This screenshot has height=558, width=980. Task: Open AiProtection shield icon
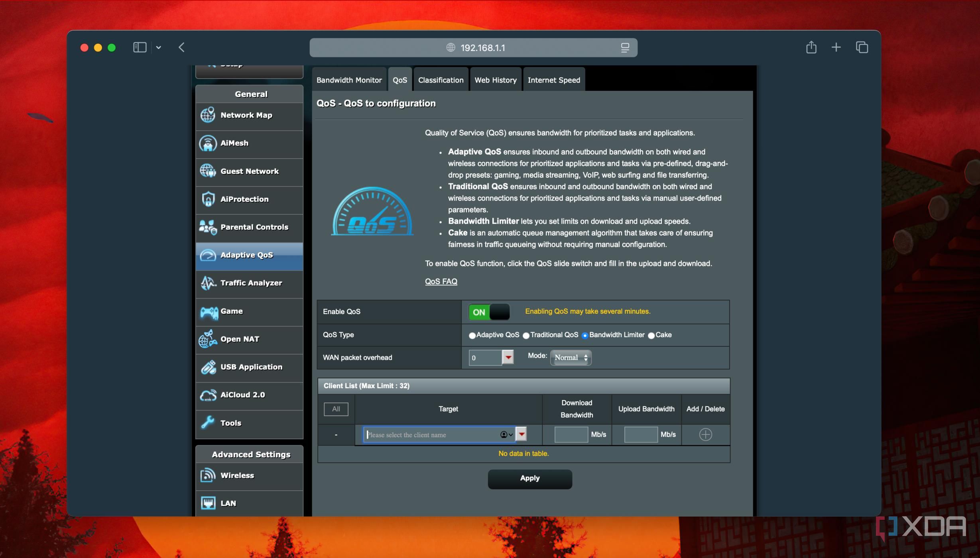208,199
